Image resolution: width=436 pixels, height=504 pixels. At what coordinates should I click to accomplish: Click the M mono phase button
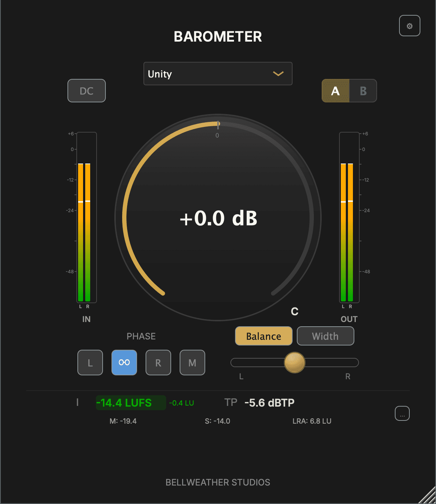(192, 363)
